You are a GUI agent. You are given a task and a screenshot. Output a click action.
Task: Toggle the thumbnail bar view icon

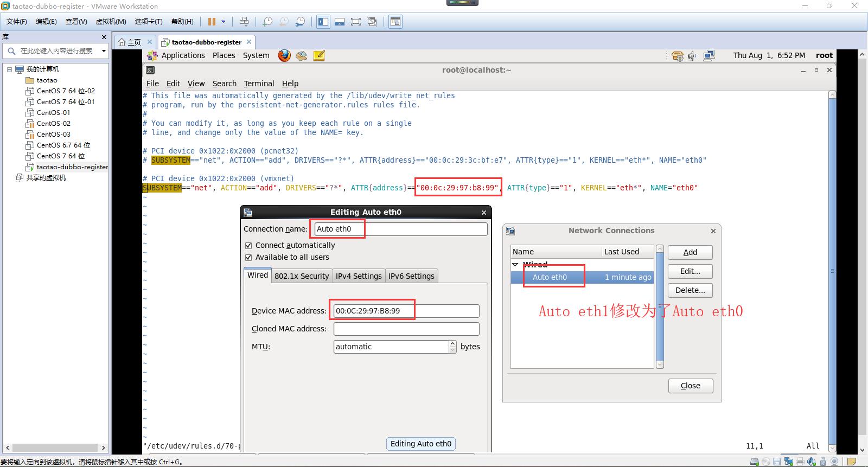pos(340,22)
